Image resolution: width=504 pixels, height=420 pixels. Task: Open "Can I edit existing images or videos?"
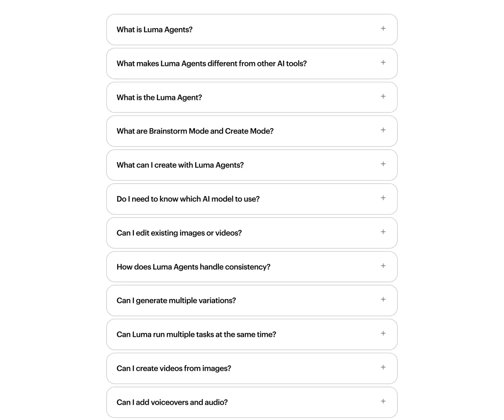pyautogui.click(x=179, y=233)
